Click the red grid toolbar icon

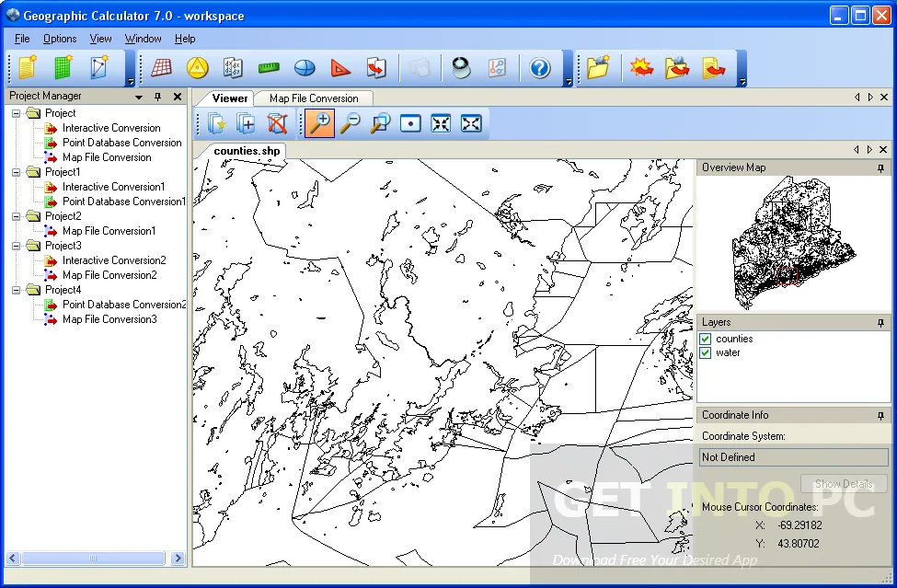pyautogui.click(x=161, y=67)
